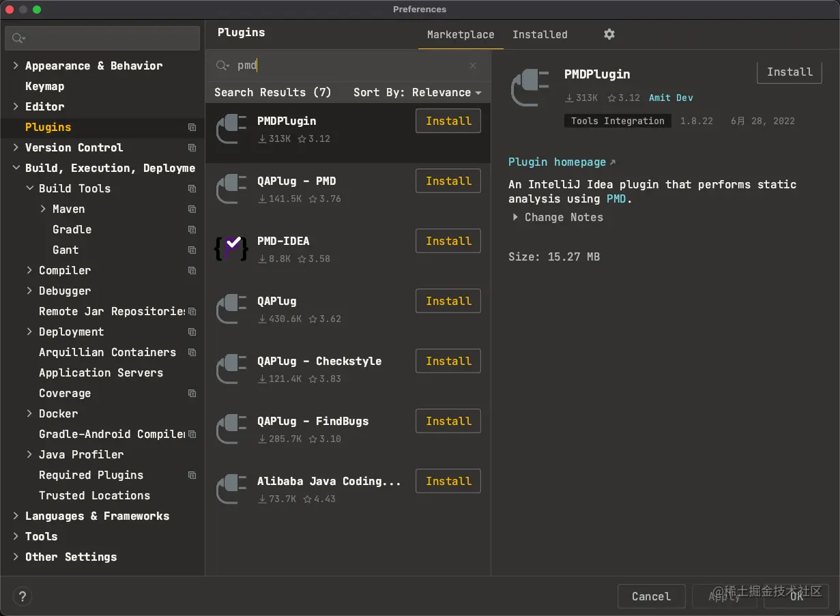Open the Sort By Relevance dropdown
This screenshot has height=616, width=840.
point(417,92)
